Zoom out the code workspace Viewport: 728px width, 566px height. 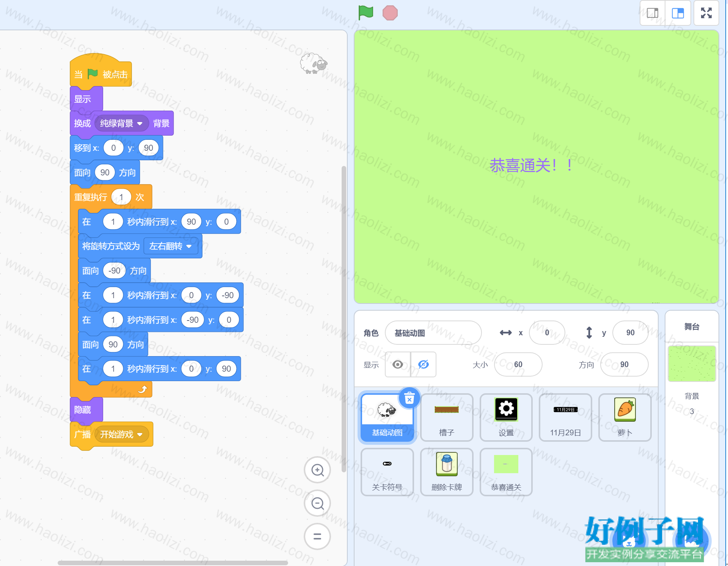[x=317, y=503]
